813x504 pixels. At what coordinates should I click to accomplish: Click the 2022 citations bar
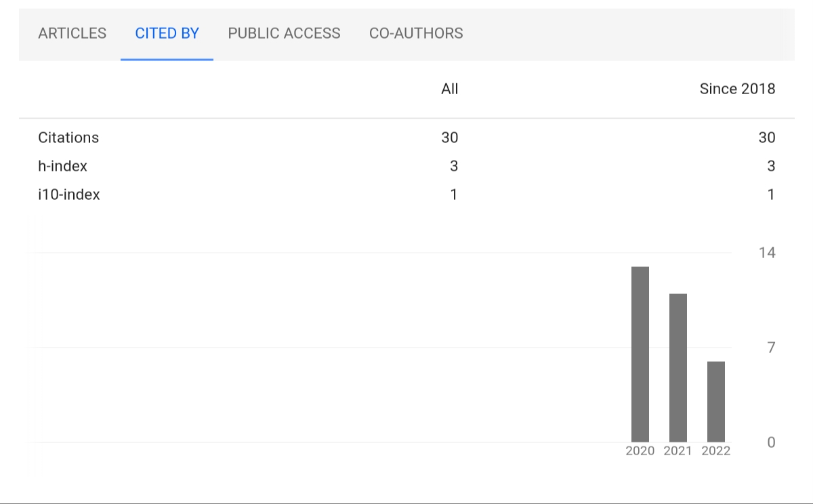coord(716,402)
